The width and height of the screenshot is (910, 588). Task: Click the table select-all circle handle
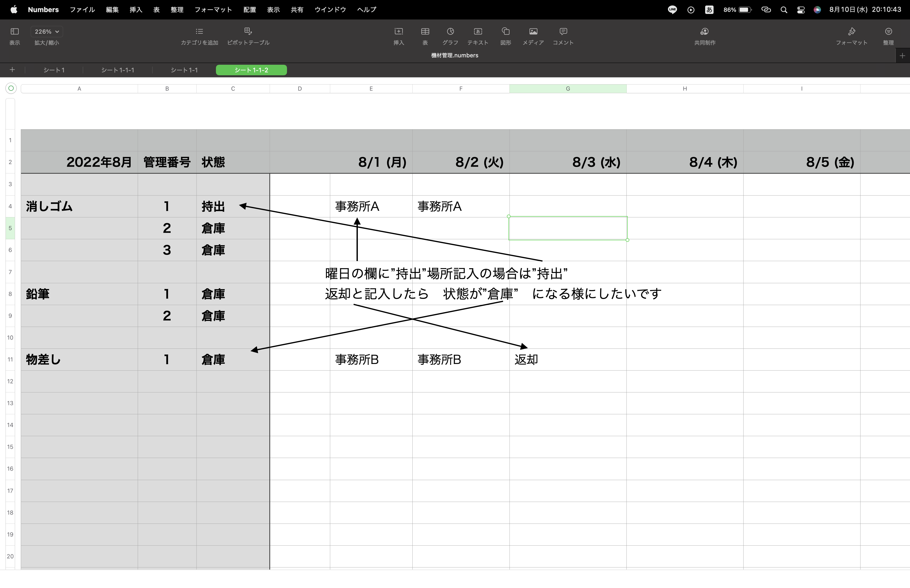pyautogui.click(x=11, y=89)
